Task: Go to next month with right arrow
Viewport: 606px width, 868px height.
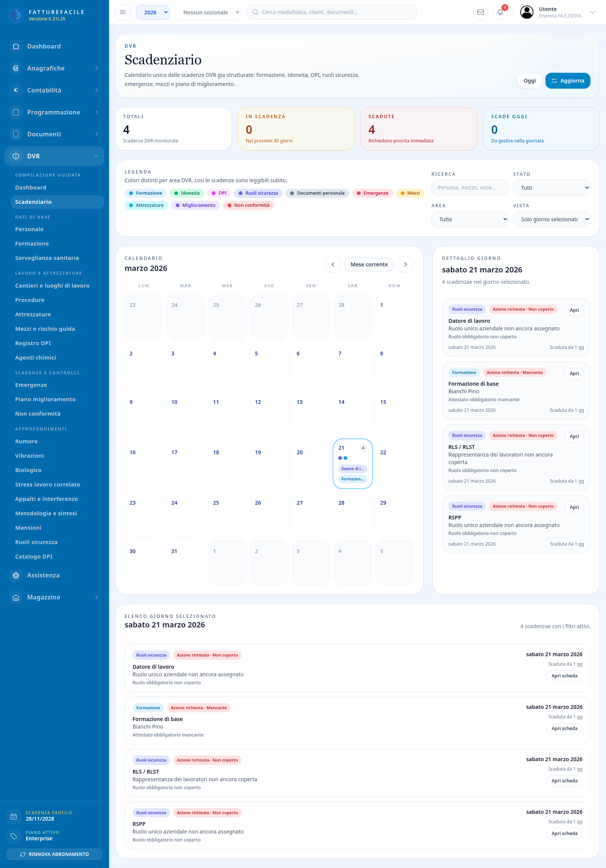Action: [x=406, y=264]
